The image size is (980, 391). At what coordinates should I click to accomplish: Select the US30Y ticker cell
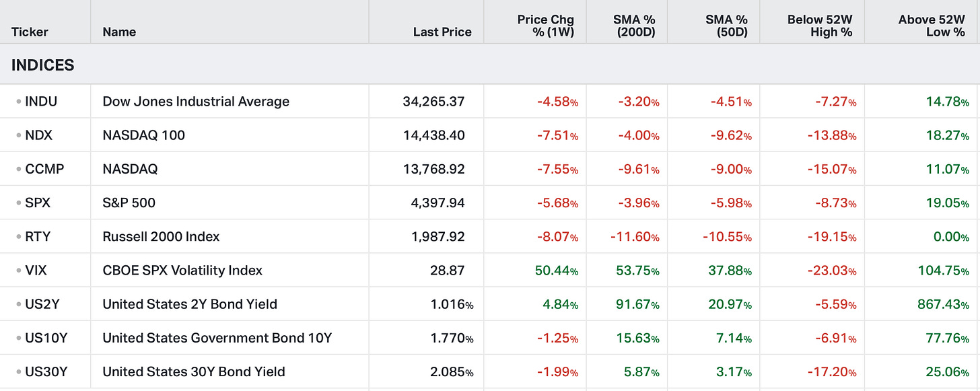click(46, 371)
